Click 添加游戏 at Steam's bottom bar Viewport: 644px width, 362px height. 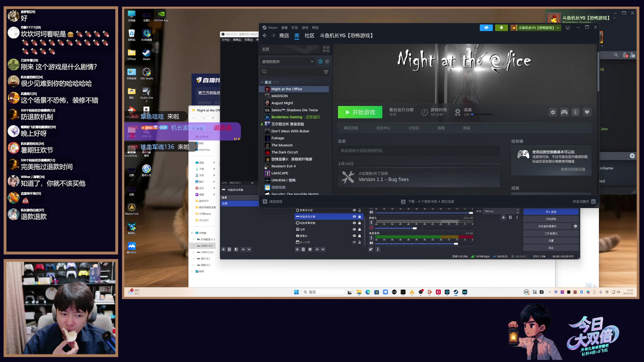[x=273, y=202]
